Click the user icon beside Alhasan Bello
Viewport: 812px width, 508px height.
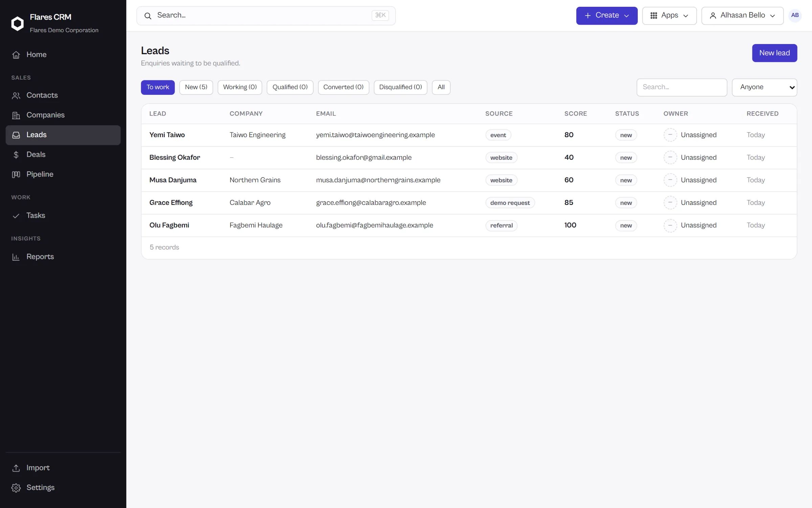click(x=713, y=16)
